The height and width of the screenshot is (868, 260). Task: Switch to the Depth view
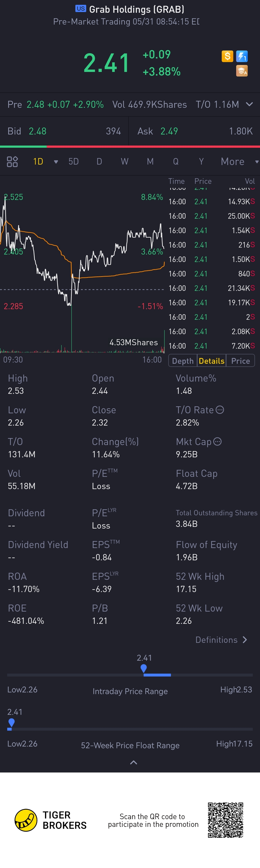tap(183, 361)
